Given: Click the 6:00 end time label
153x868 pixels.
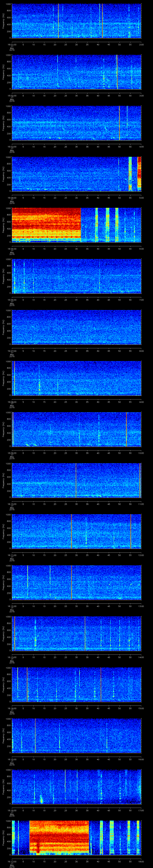Looking at the screenshot, I should (141, 249).
